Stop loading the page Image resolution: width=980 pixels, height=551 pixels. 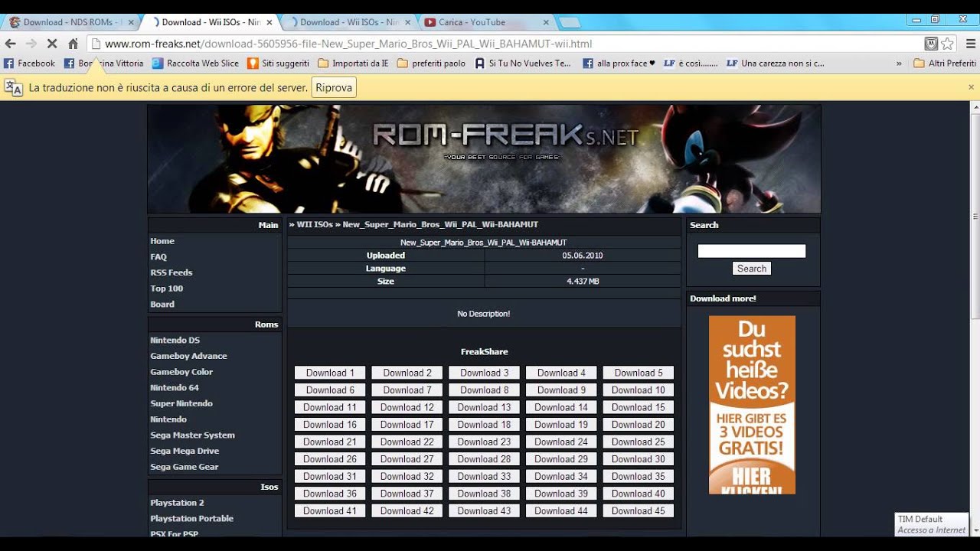52,44
